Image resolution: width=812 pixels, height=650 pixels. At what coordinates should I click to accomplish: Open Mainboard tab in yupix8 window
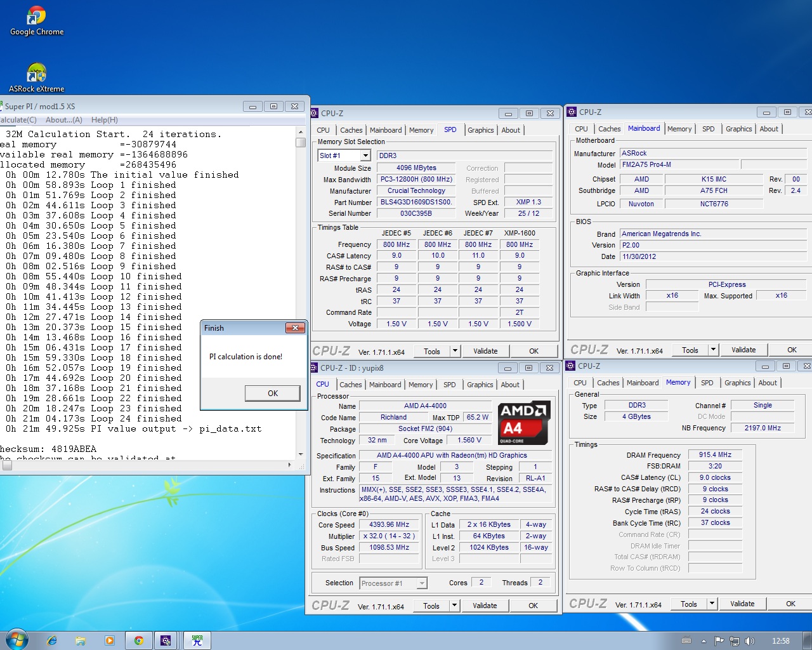[386, 385]
